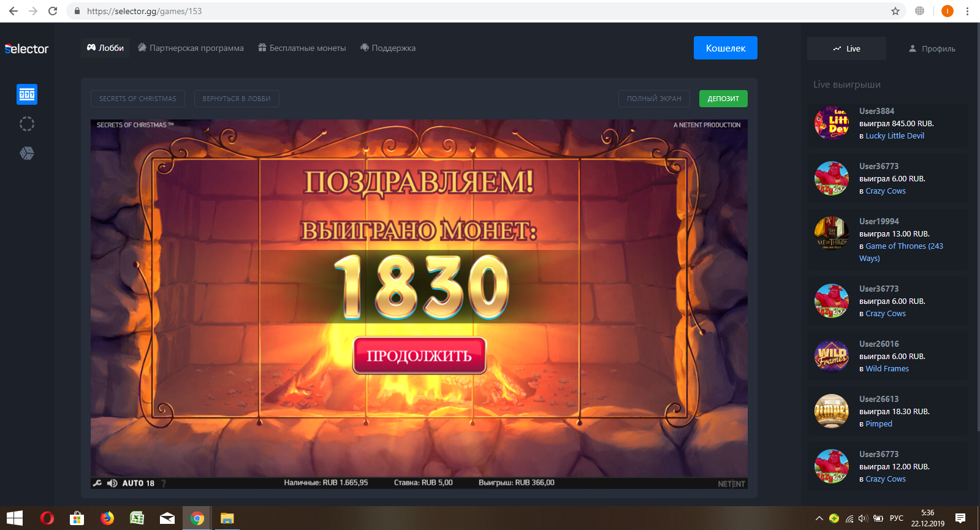The image size is (980, 530).
Task: Click the ПОЛНЫЙ ЭКРАН button
Action: tap(654, 99)
